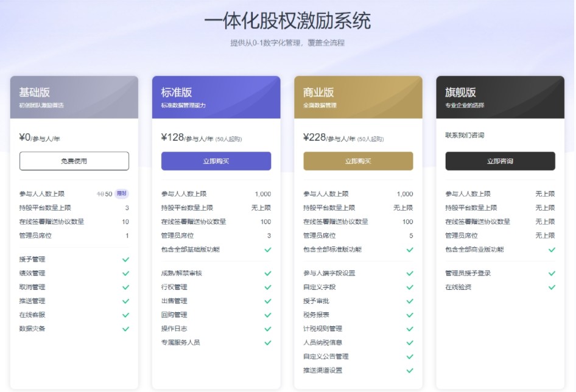Screen dimensions: 576x392
Task: Select the 旗舰版 plan header
Action: (x=500, y=97)
